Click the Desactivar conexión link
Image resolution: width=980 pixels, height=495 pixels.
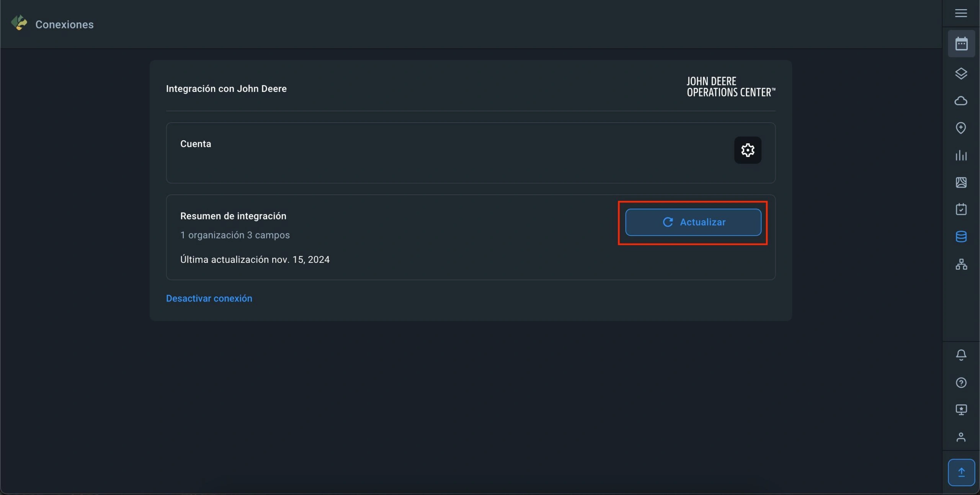click(209, 298)
